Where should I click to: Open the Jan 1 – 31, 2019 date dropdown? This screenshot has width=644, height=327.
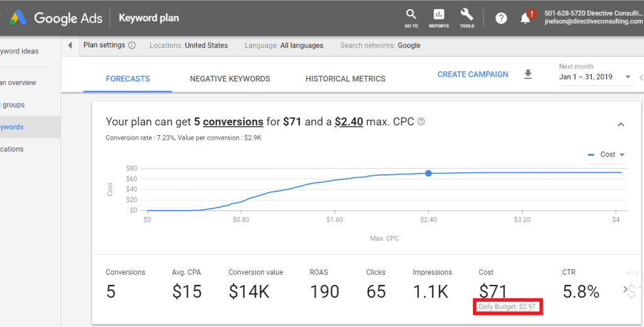595,77
